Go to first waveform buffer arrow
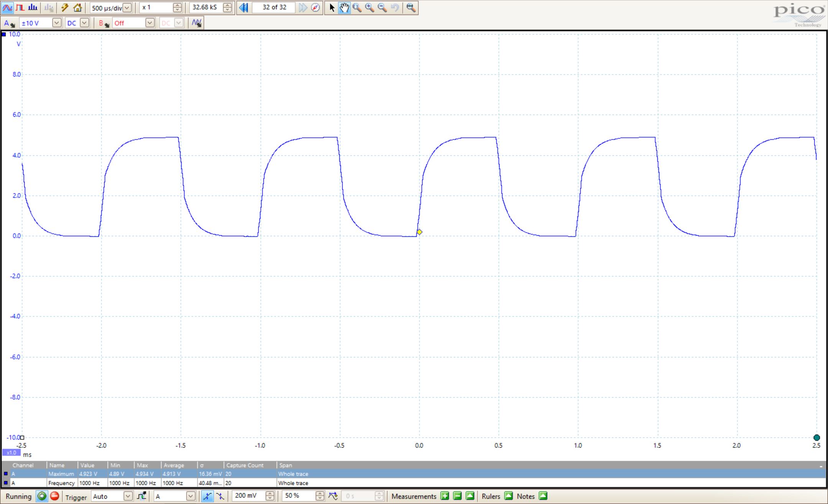Viewport: 828px width, 504px height. coord(243,8)
